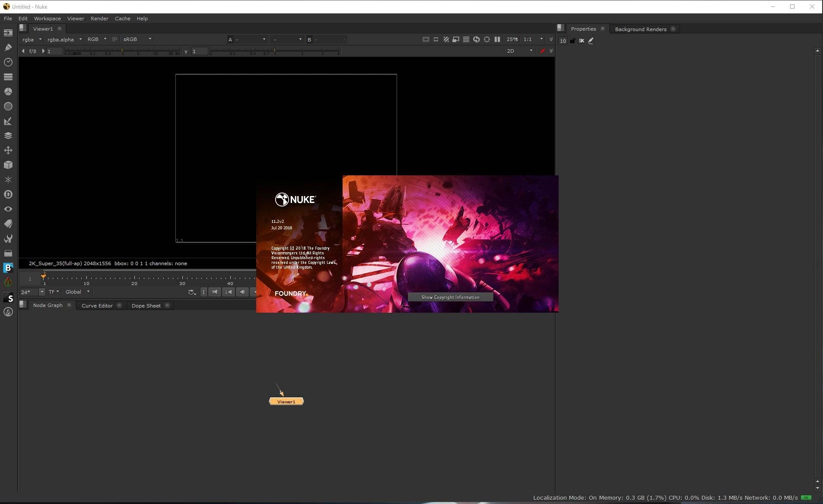The height and width of the screenshot is (504, 823).
Task: Open the Time nodes menu with the clock icon
Action: (x=8, y=62)
